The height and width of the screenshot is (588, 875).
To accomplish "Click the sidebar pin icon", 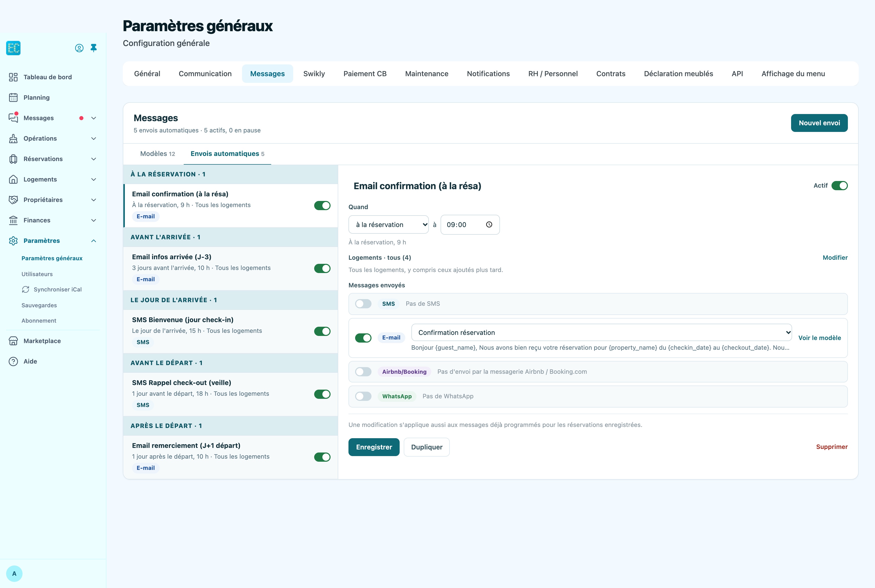I will click(94, 48).
